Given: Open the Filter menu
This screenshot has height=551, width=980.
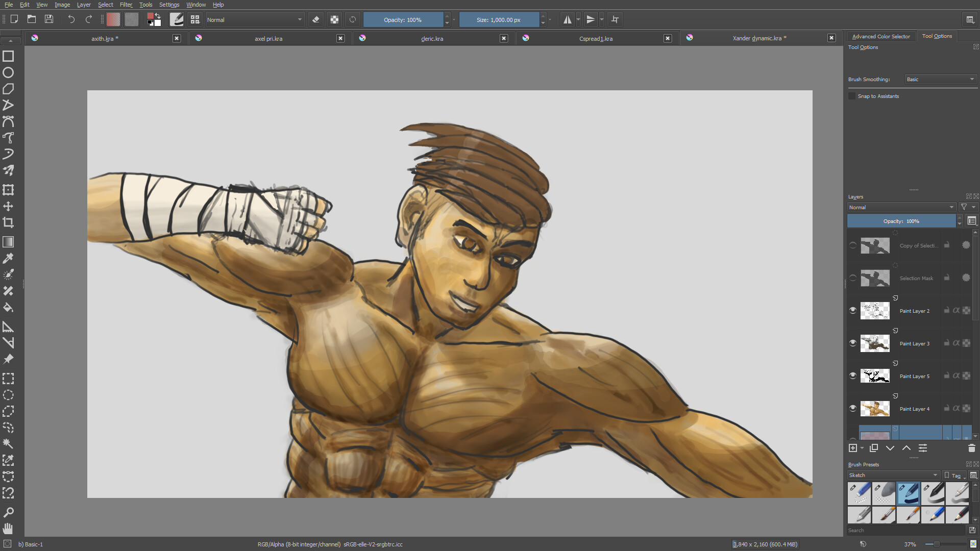Looking at the screenshot, I should pos(126,5).
